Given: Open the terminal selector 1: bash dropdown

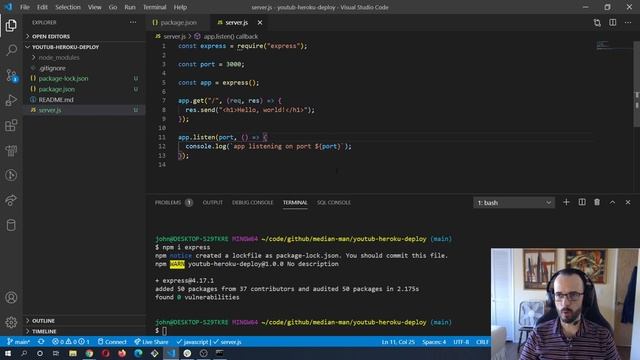Looking at the screenshot, I should point(514,202).
